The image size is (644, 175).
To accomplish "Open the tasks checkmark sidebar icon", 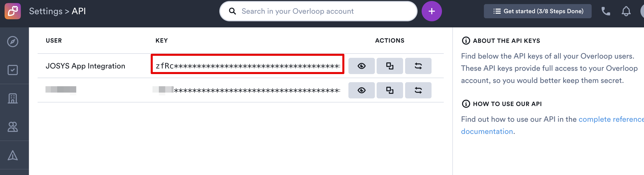I will click(x=13, y=70).
